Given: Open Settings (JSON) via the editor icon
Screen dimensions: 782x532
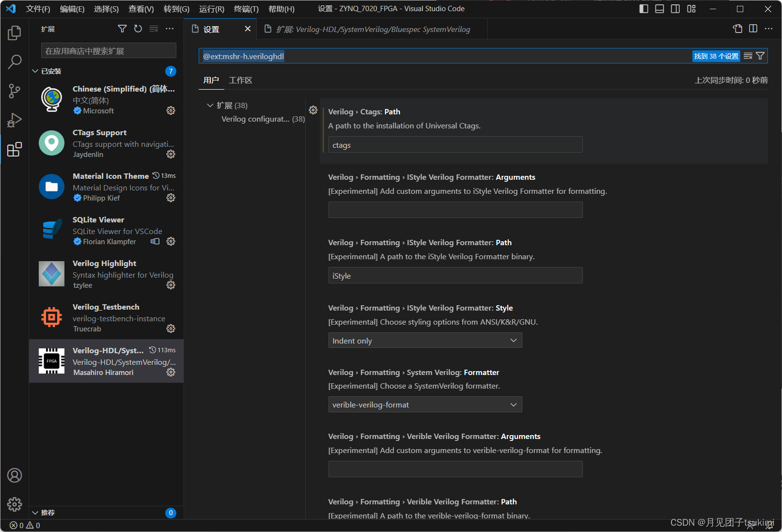Looking at the screenshot, I should (737, 29).
